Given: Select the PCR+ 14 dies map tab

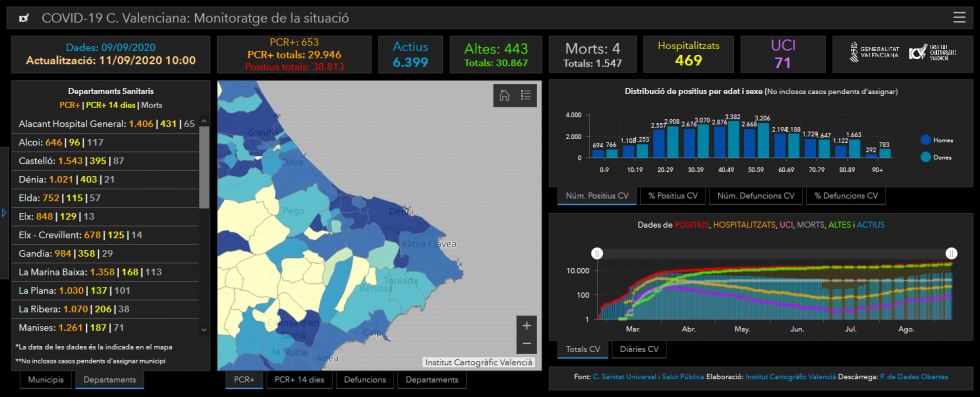Looking at the screenshot, I should 299,379.
